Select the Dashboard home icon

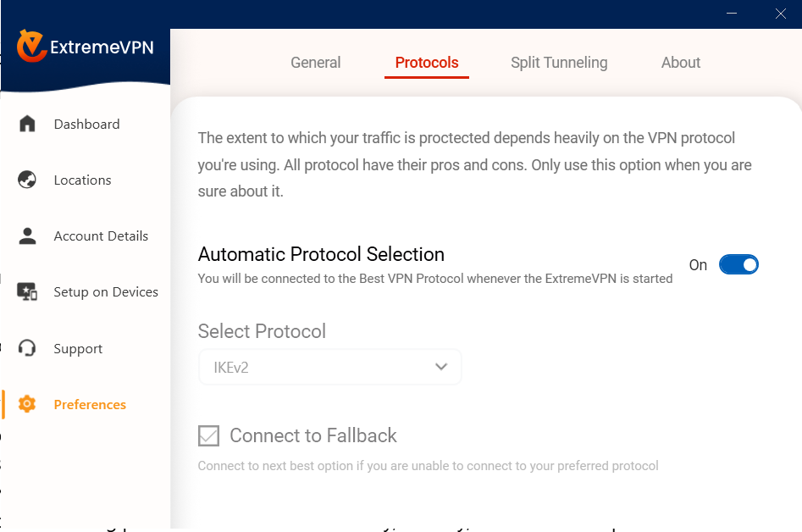pos(27,124)
